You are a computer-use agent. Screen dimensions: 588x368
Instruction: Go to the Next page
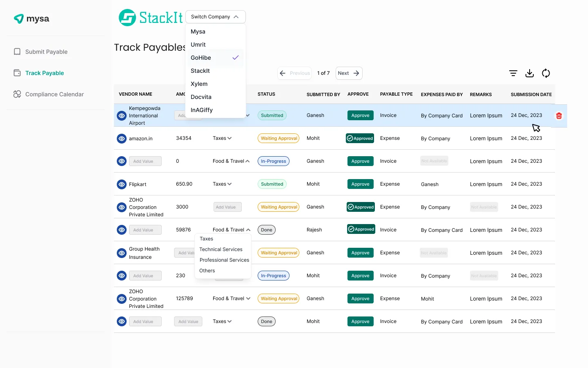coord(349,73)
